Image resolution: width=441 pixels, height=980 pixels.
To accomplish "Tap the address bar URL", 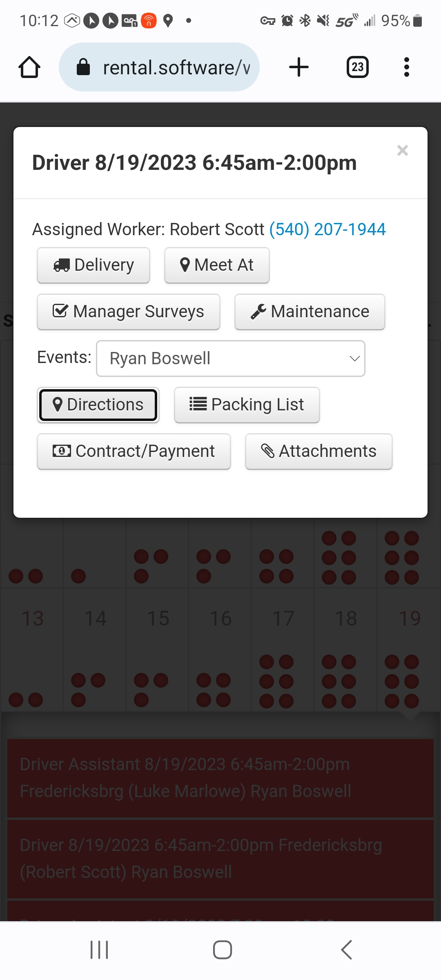I will coord(176,67).
